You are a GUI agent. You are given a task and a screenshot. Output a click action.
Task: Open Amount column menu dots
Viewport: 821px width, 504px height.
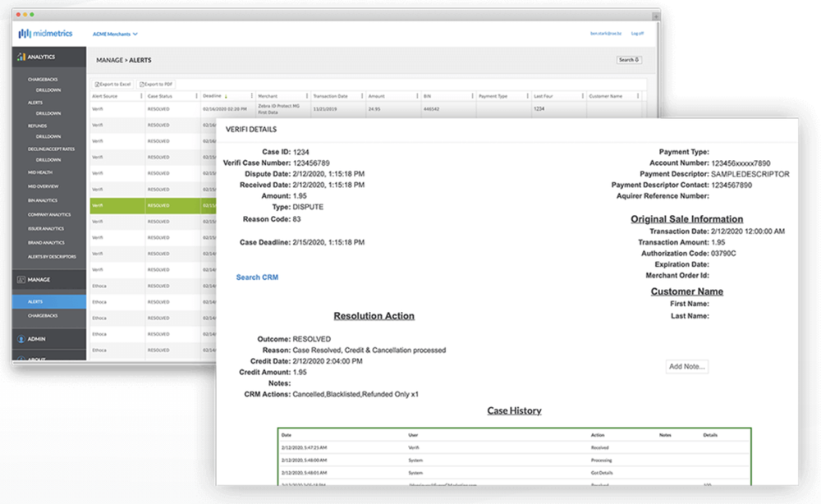pos(417,96)
